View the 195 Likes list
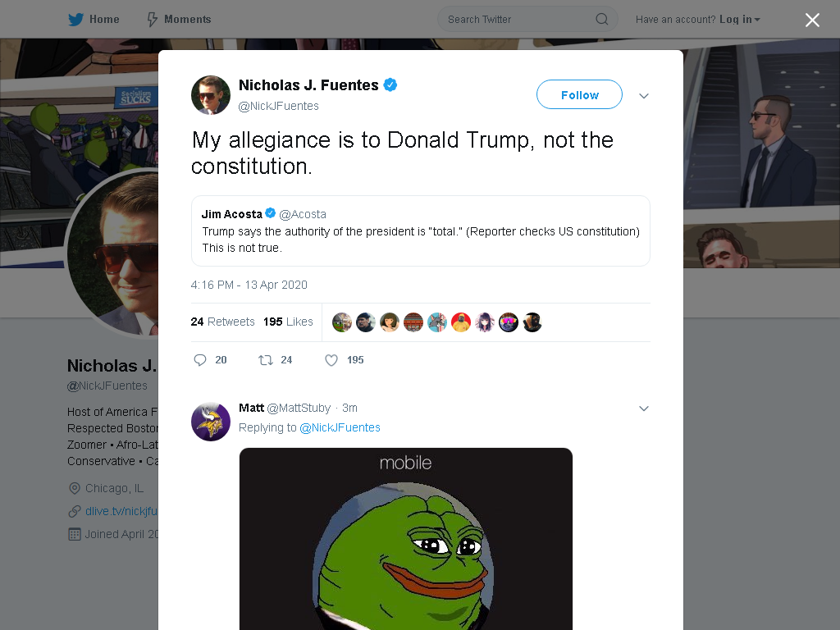This screenshot has height=630, width=840. (288, 322)
